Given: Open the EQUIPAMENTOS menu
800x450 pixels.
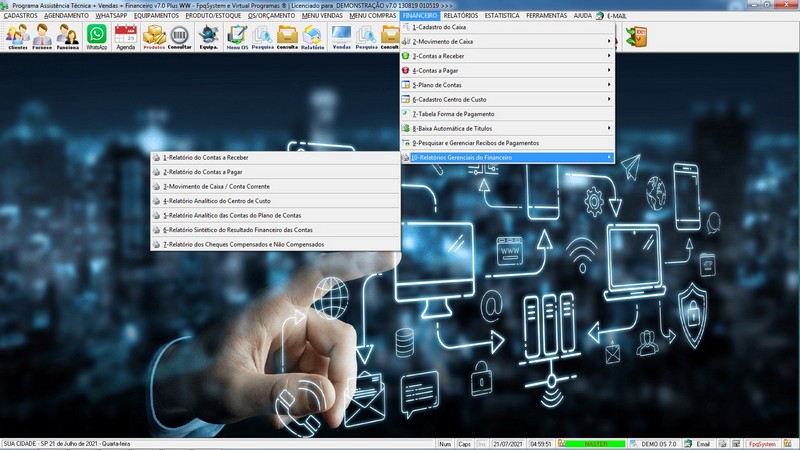Looking at the screenshot, I should pyautogui.click(x=156, y=16).
